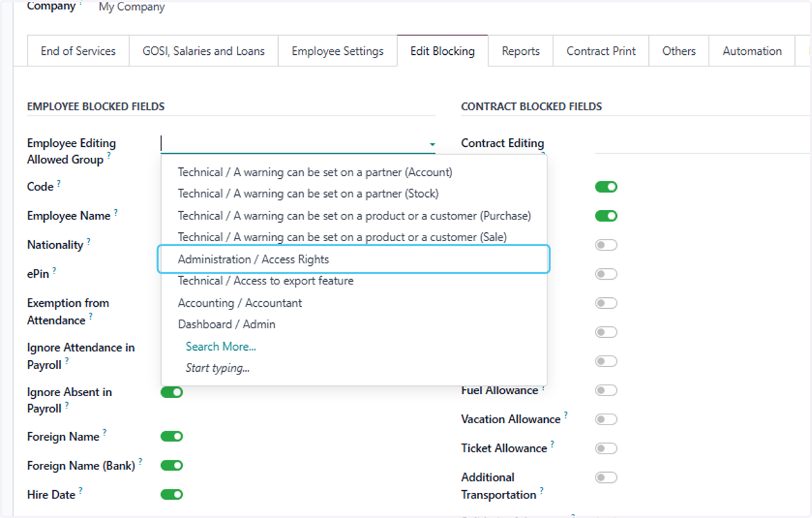The height and width of the screenshot is (518, 812).
Task: Click help icon next to Ticket Allowance
Action: pyautogui.click(x=552, y=444)
